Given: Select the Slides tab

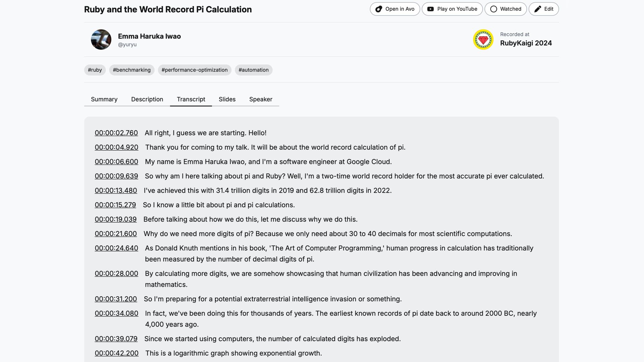Looking at the screenshot, I should pyautogui.click(x=227, y=99).
